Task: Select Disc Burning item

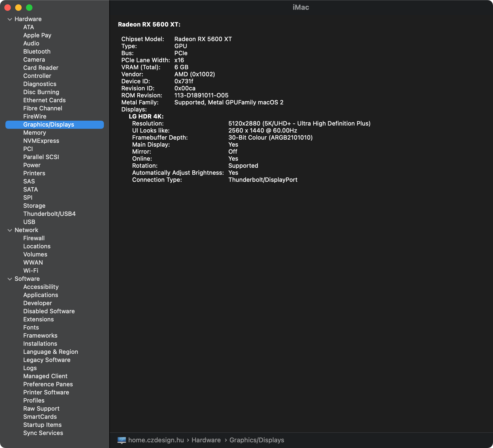Action: (x=41, y=92)
